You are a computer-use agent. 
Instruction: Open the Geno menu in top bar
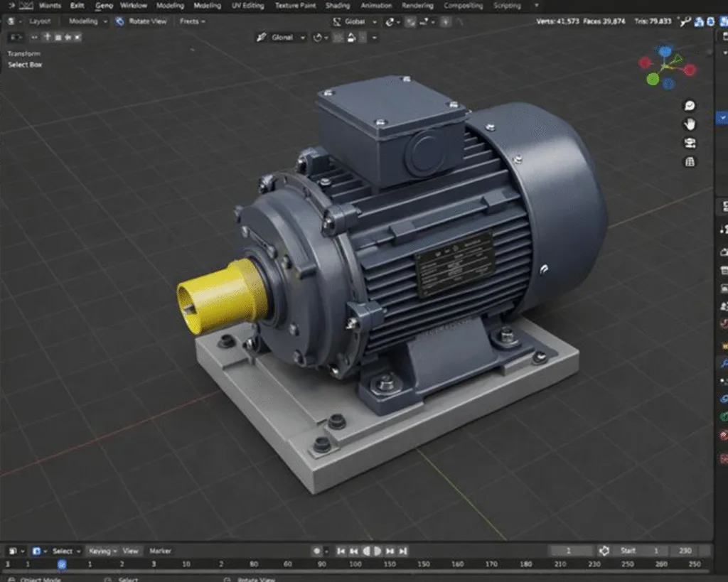(104, 6)
